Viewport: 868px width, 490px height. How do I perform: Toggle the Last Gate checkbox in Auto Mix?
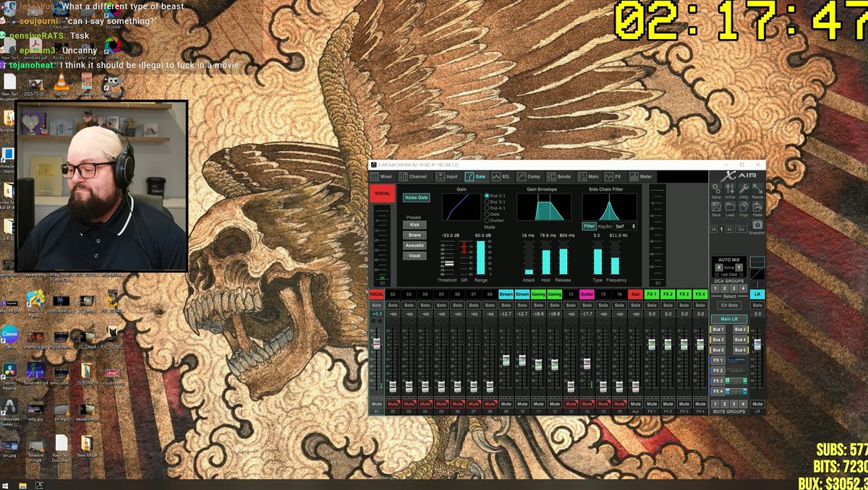718,274
